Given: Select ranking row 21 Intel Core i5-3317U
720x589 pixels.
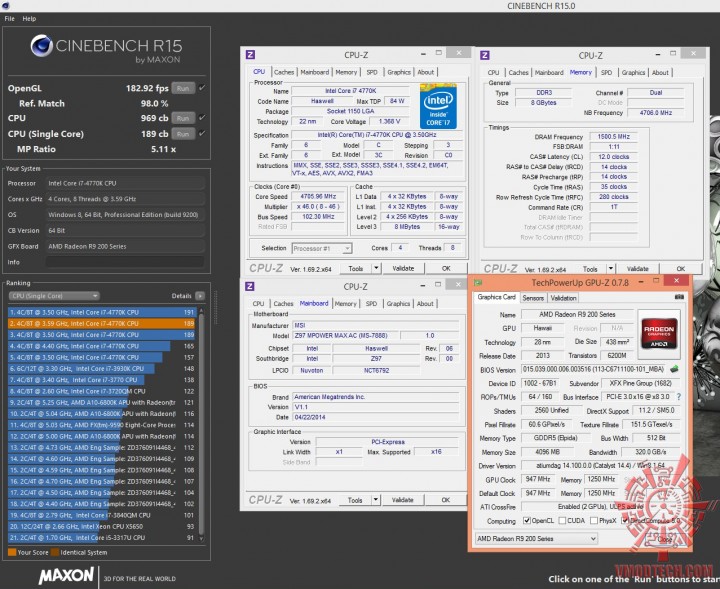Looking at the screenshot, I should pyautogui.click(x=102, y=538).
